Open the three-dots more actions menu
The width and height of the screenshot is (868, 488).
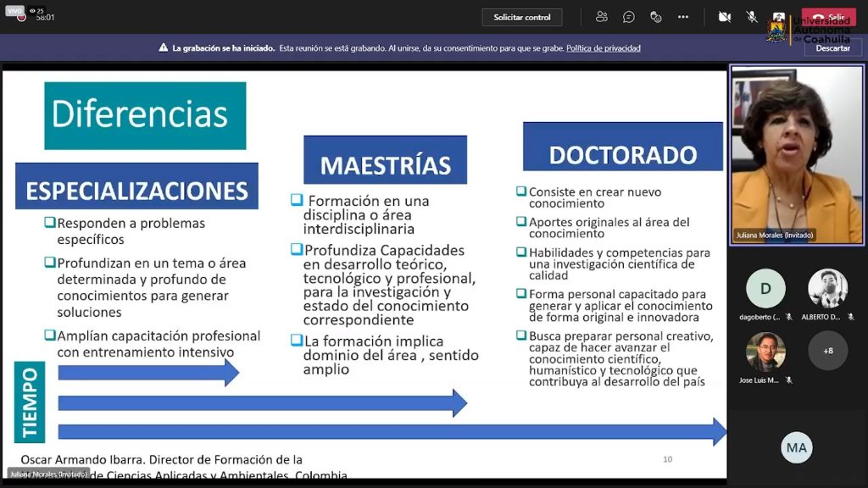(x=683, y=17)
